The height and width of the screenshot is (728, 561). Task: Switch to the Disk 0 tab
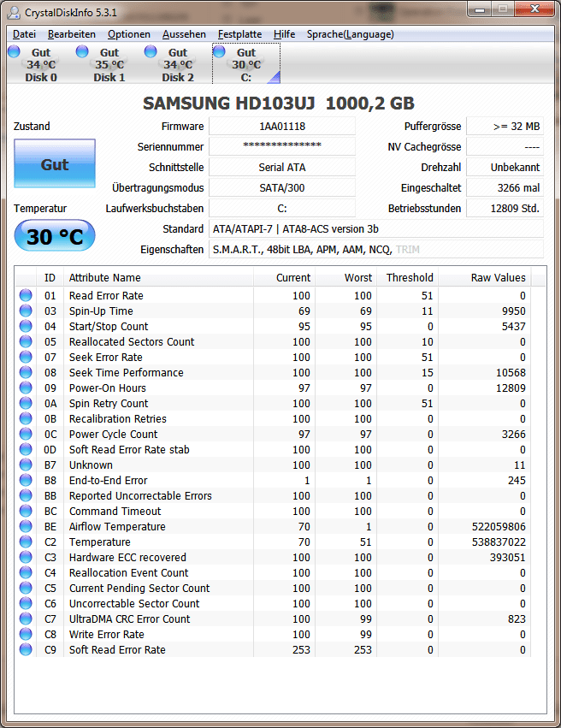click(x=41, y=64)
